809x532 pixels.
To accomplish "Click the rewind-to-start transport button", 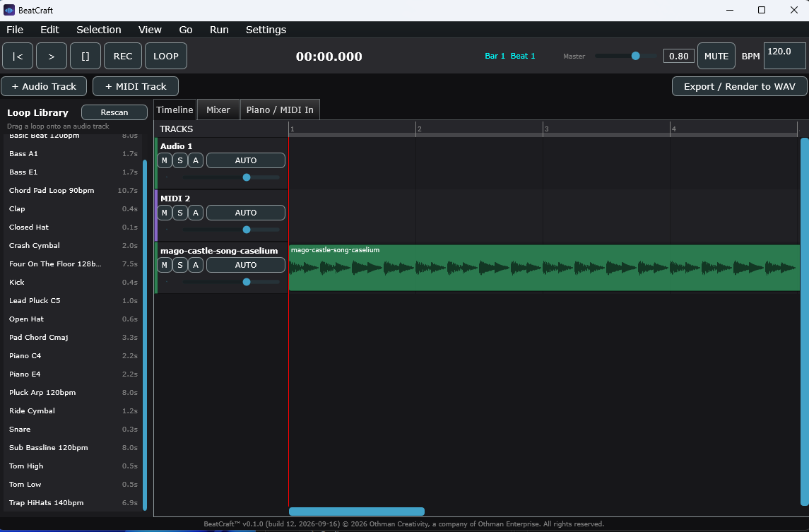I will tap(18, 56).
